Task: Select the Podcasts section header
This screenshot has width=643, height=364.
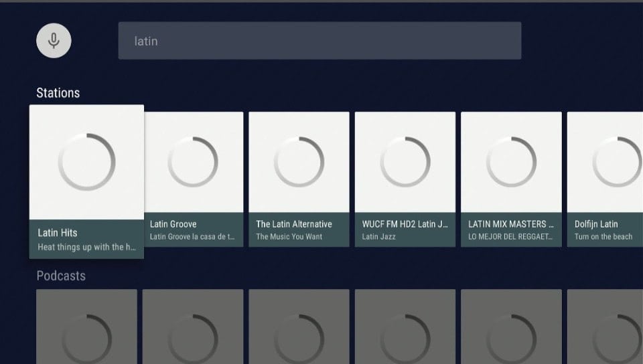Action: (61, 276)
